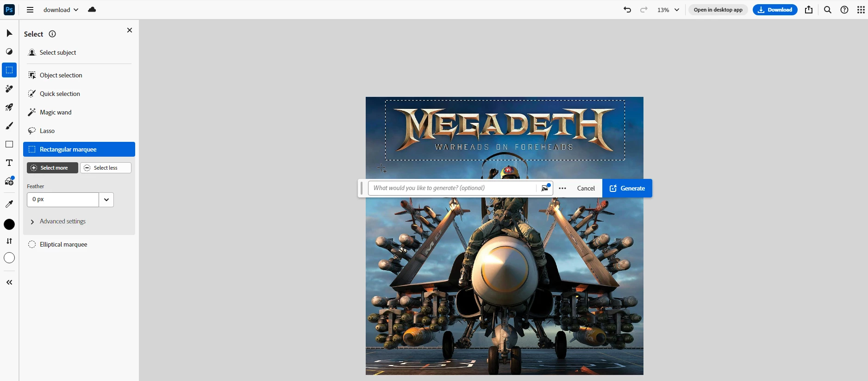Click the white background color swatch

tap(9, 258)
